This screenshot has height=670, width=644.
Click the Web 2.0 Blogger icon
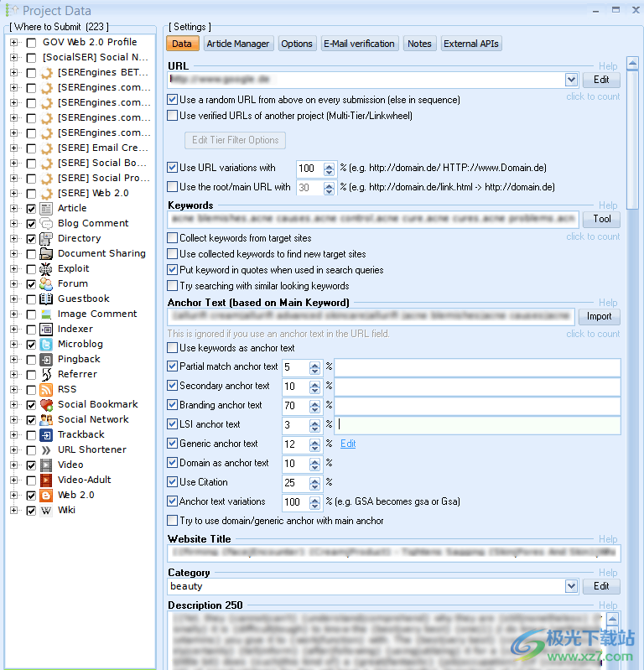click(x=46, y=496)
